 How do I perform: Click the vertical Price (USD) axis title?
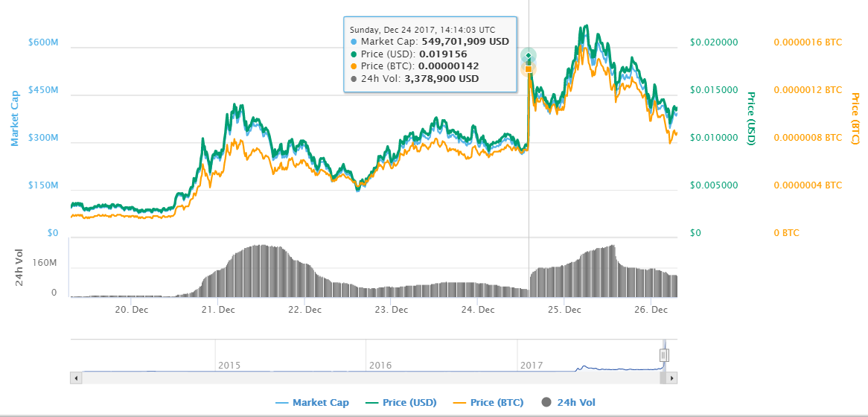click(751, 118)
